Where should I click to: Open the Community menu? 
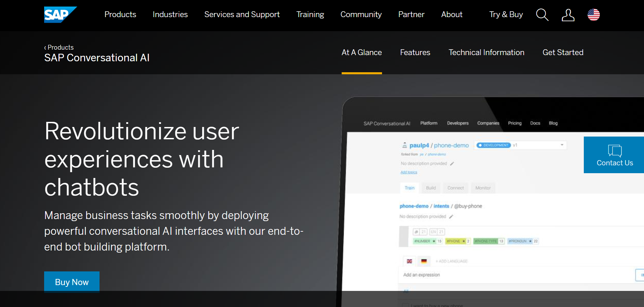[361, 14]
